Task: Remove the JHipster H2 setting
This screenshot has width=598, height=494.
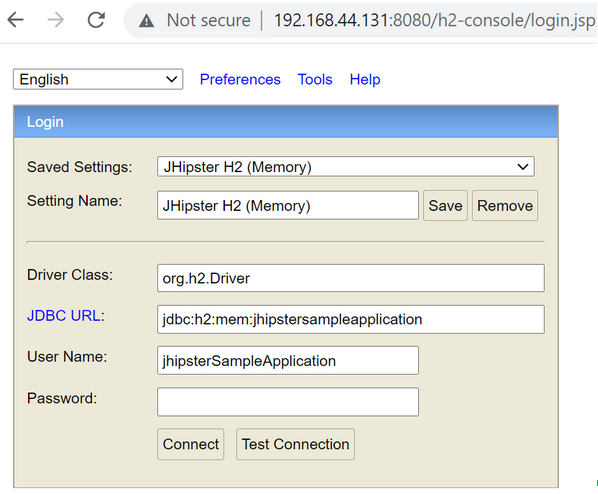Action: pos(505,206)
